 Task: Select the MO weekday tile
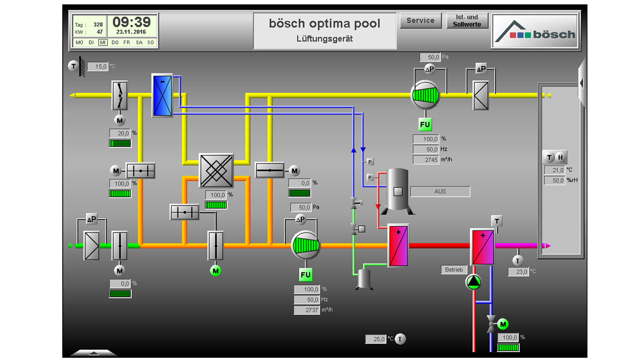pyautogui.click(x=79, y=42)
